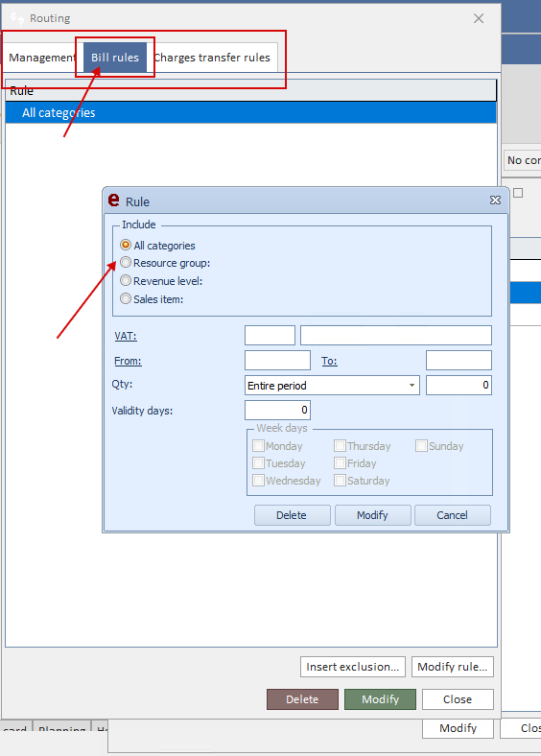Open the Charges transfer rules tab
Screen dimensions: 541x756
(x=212, y=58)
